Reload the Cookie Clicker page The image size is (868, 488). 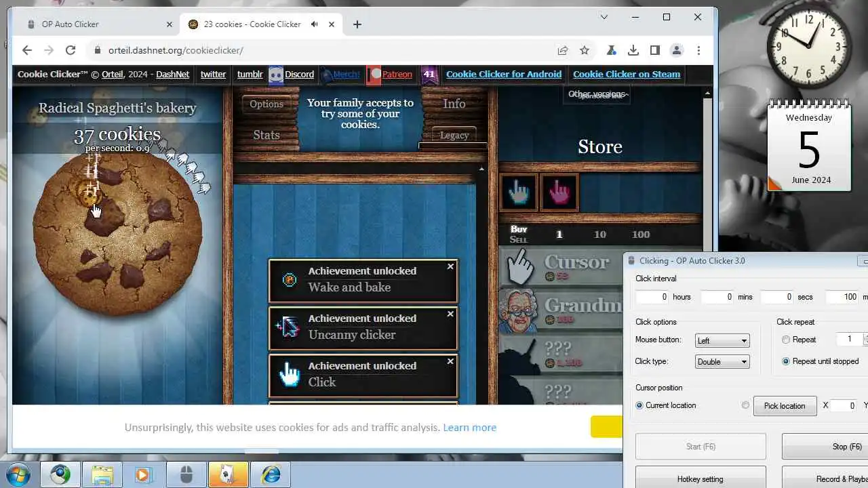click(71, 50)
